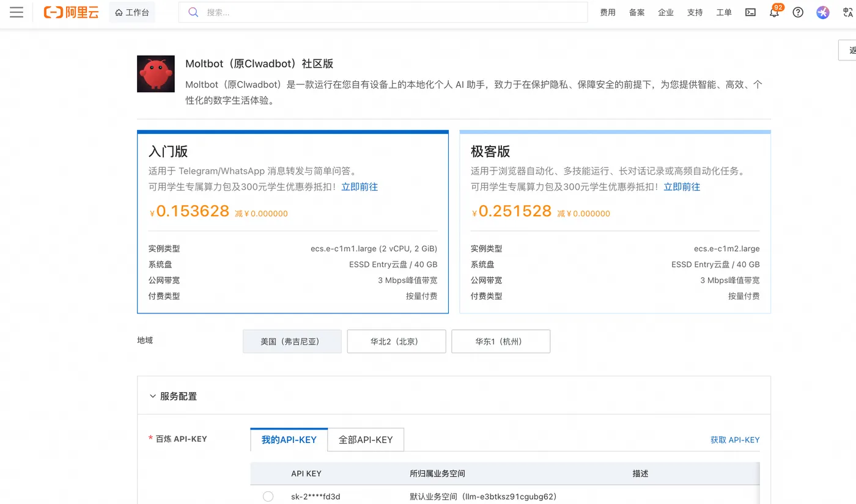Open the 工作台 workbench home
Viewport: 856px width, 504px height.
tap(132, 12)
